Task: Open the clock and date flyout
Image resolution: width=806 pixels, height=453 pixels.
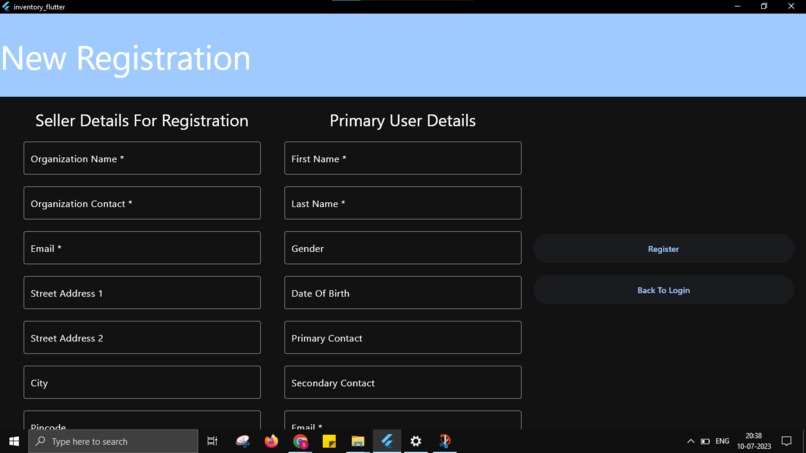Action: coord(754,441)
